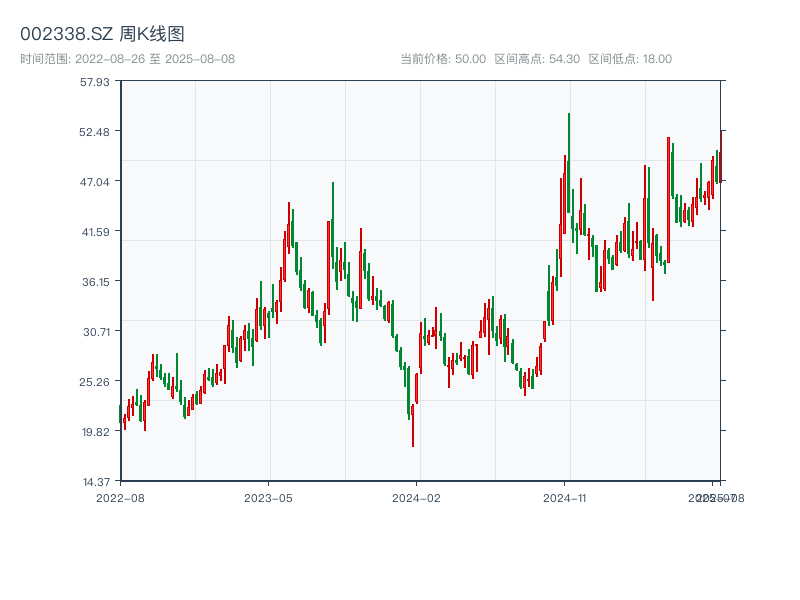Viewport: 800px width, 600px height.
Task: Click the y-axis value 57.93
Action: point(94,82)
